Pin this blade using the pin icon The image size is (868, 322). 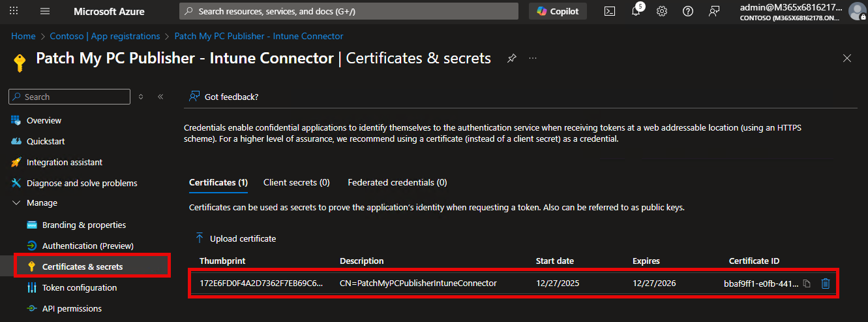point(512,58)
